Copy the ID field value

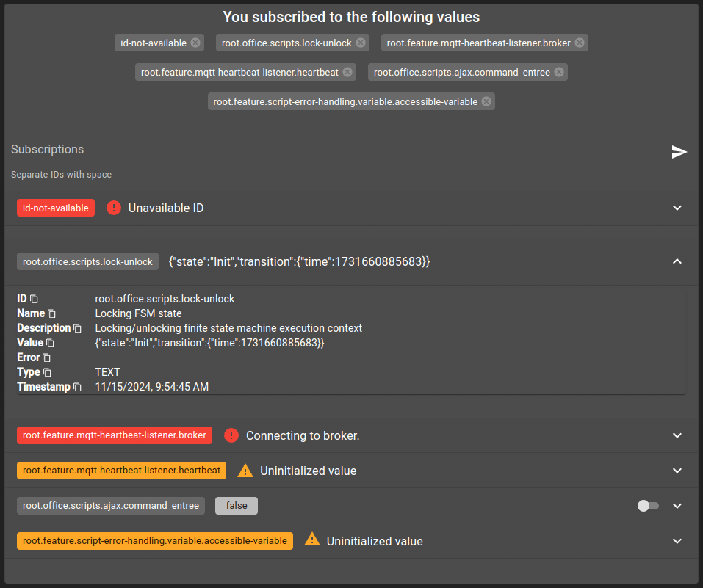point(34,299)
